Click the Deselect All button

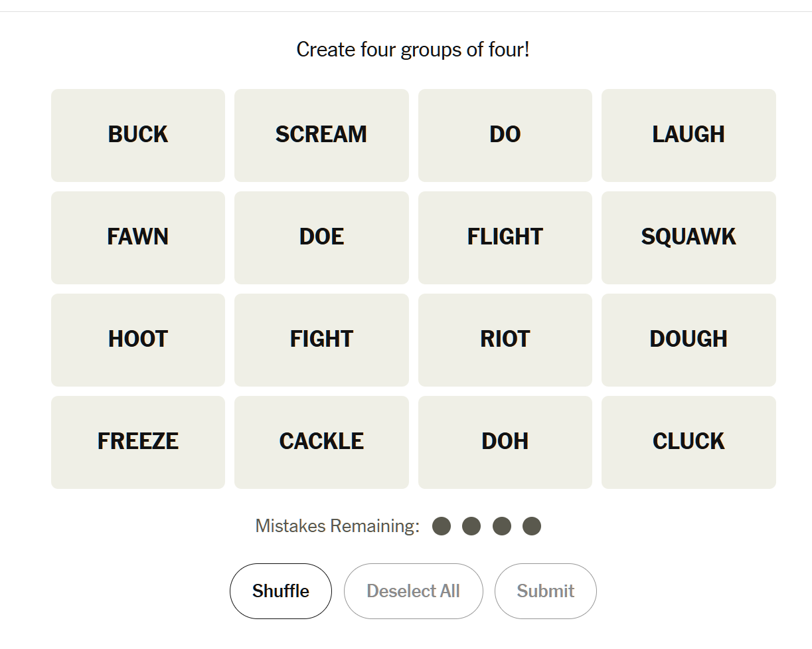[413, 591]
